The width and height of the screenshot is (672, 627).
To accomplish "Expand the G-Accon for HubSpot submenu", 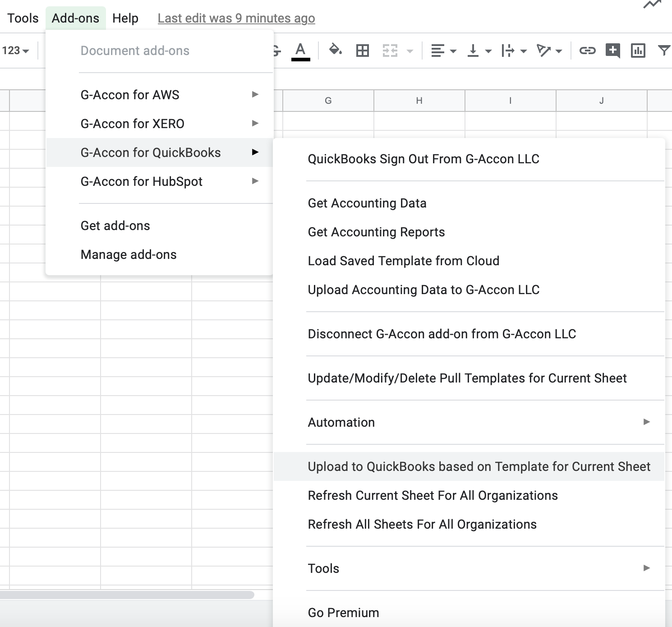I will 160,181.
